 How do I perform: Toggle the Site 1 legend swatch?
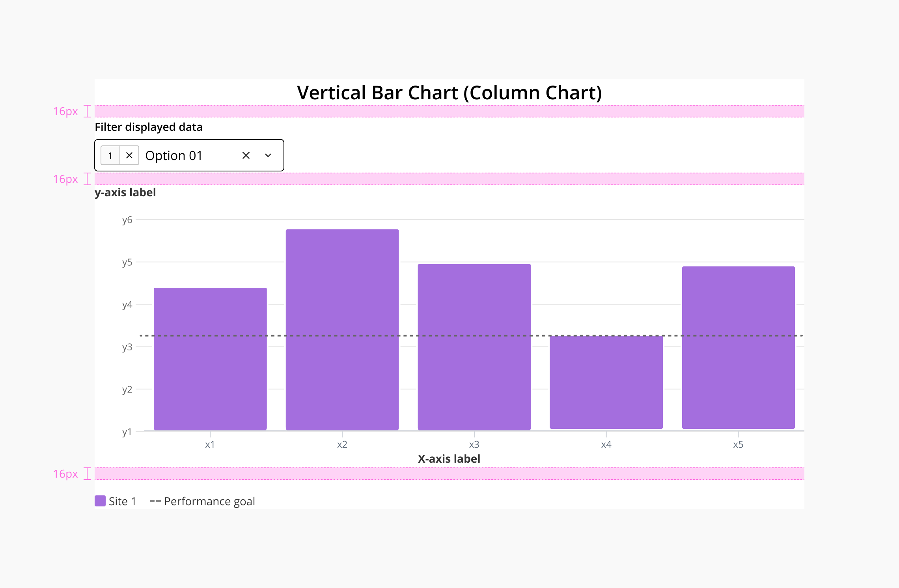coord(100,501)
